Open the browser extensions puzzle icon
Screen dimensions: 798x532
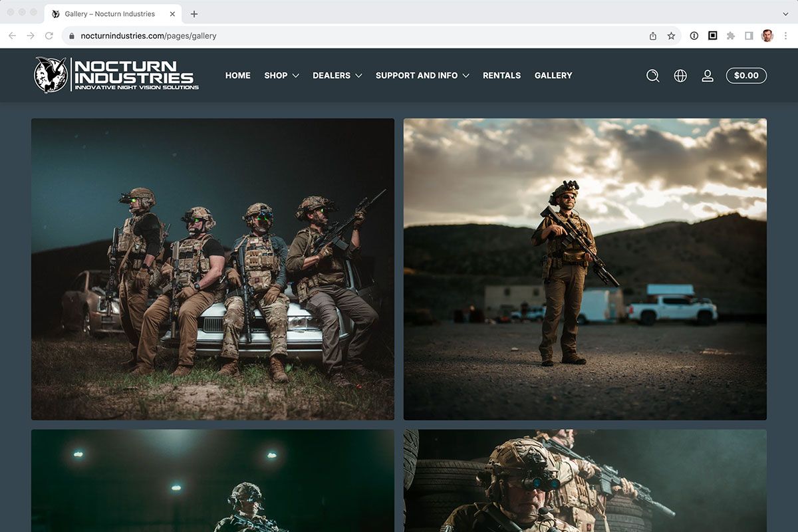coord(731,36)
